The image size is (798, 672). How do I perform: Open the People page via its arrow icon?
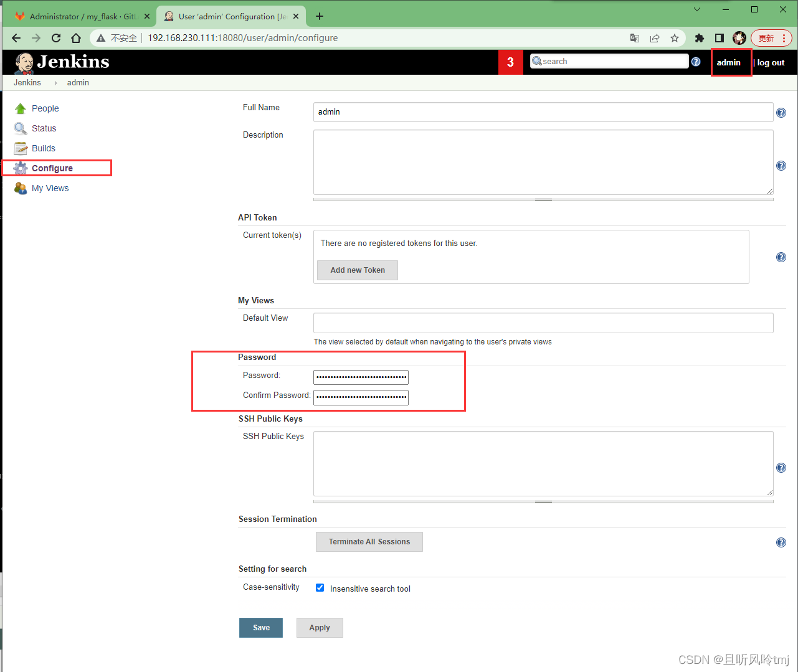click(21, 108)
